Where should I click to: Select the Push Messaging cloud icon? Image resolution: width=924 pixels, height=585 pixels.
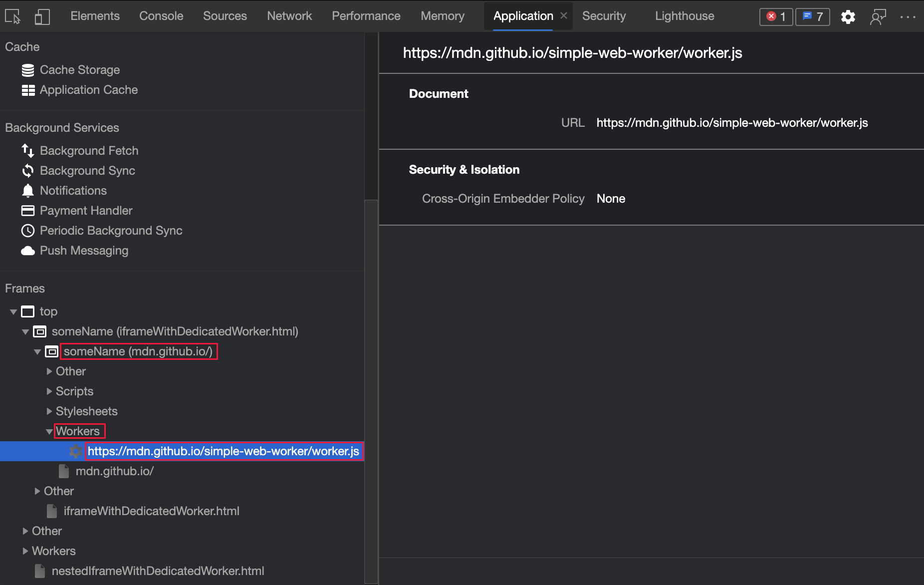click(x=27, y=250)
